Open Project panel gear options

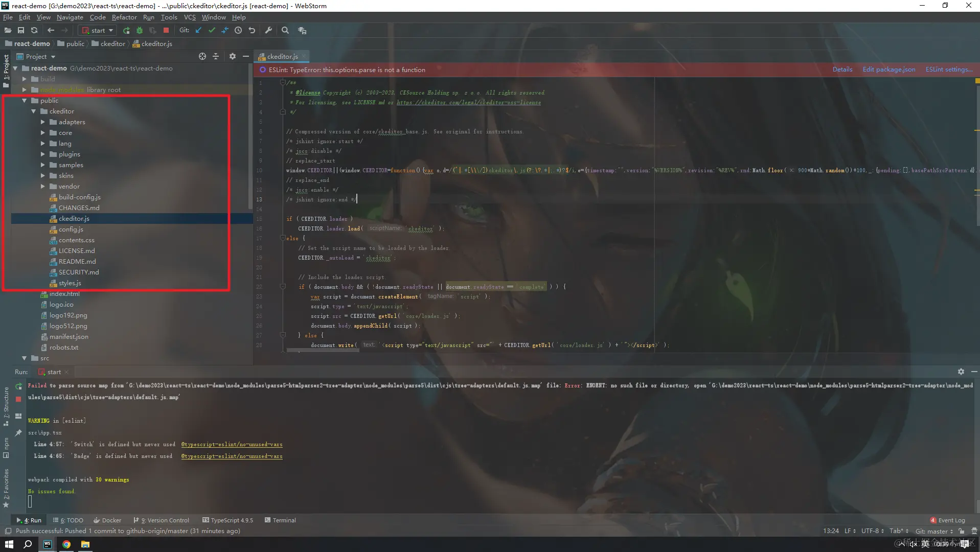click(233, 56)
